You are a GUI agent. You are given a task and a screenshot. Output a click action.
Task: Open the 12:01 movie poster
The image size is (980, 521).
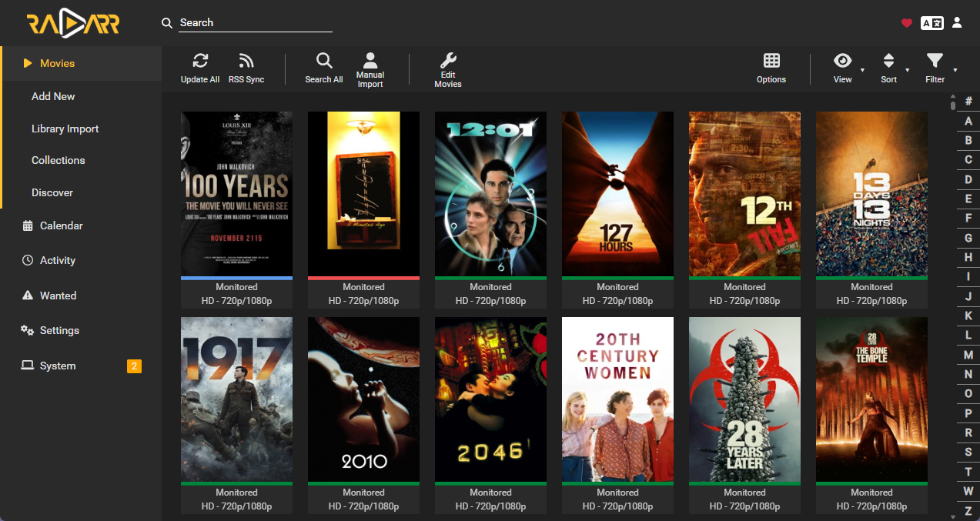coord(490,194)
